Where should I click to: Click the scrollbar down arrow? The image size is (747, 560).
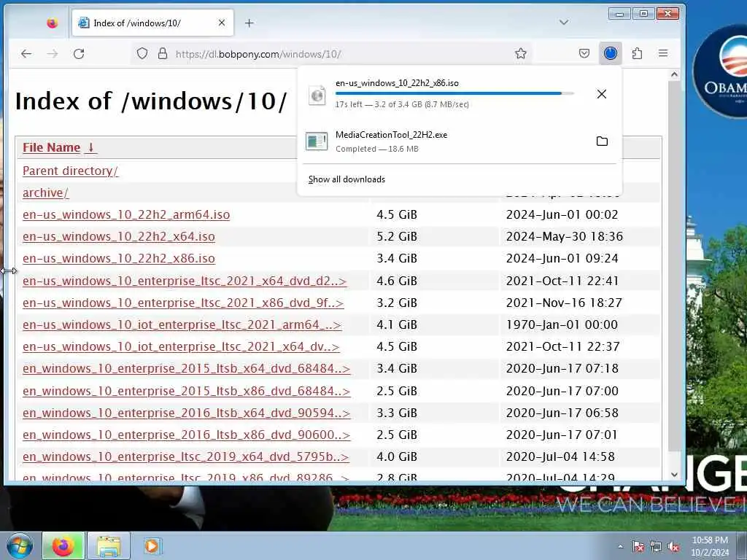(674, 475)
